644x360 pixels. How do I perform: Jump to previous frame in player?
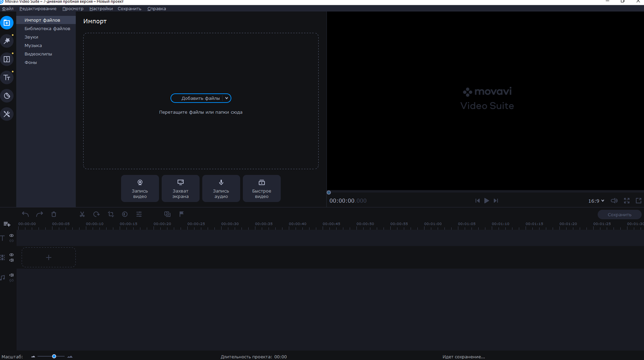click(478, 201)
